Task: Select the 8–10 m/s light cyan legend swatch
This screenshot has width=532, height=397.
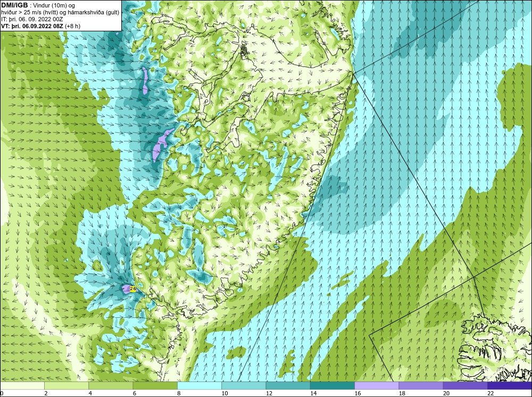Action: (199, 385)
